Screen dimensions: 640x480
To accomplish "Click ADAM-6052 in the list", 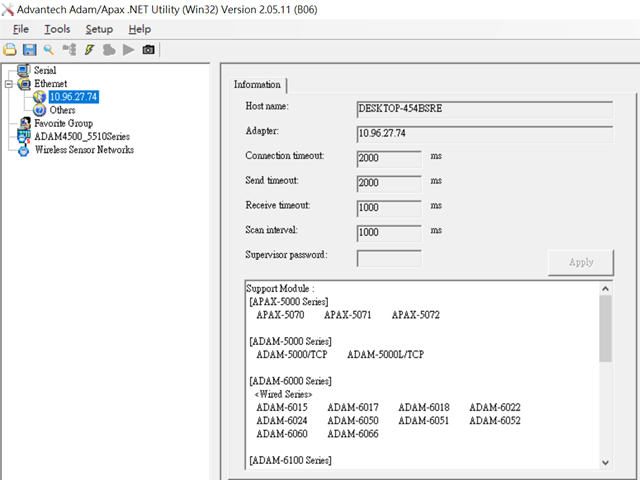I will [x=495, y=420].
